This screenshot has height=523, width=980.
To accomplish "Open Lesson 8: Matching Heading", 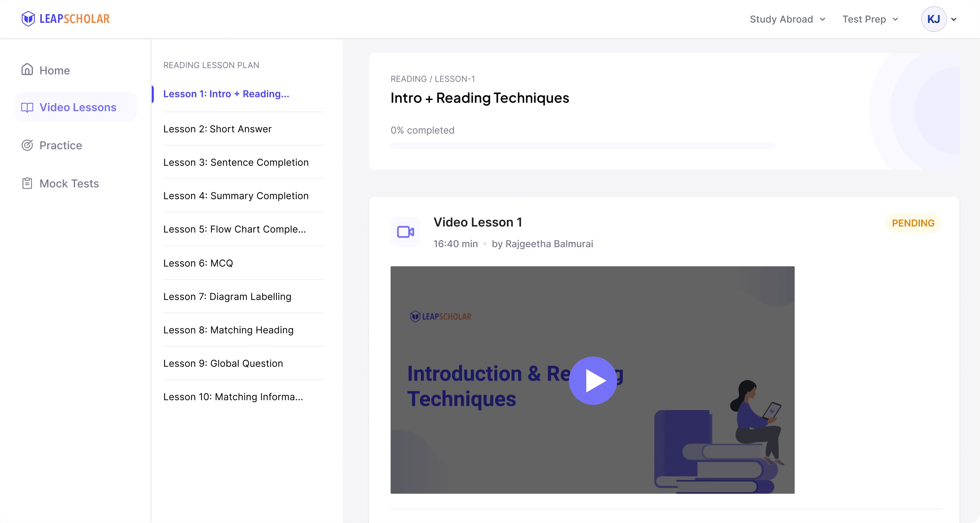I will click(x=228, y=330).
